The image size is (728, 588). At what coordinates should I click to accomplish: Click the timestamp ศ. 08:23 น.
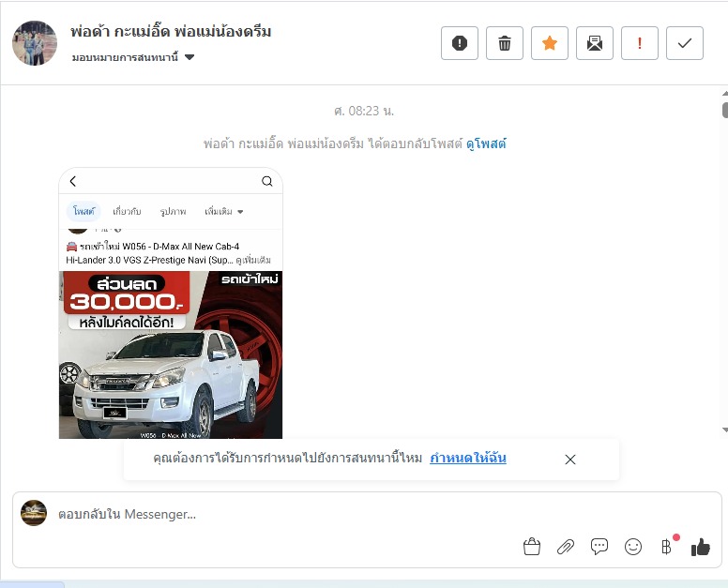coord(364,111)
